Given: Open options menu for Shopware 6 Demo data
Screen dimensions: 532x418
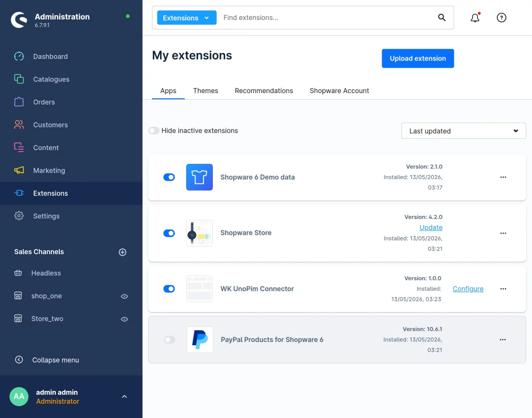Looking at the screenshot, I should pos(503,177).
